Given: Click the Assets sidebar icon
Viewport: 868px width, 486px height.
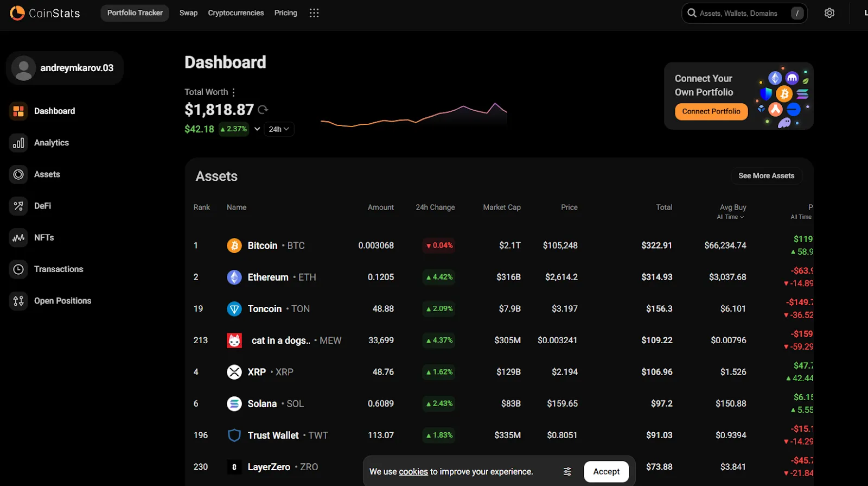Looking at the screenshot, I should 18,174.
